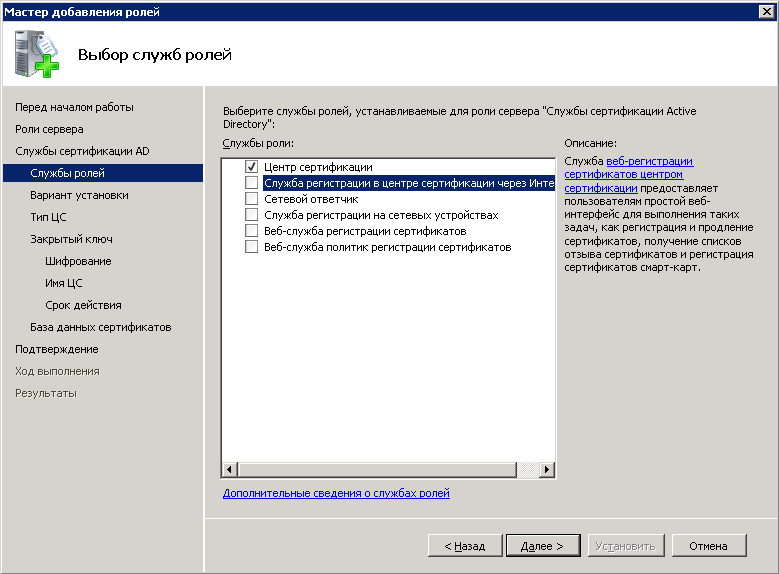779x574 pixels.
Task: Open Дополнительные сведения о службах ролей link
Action: point(336,493)
